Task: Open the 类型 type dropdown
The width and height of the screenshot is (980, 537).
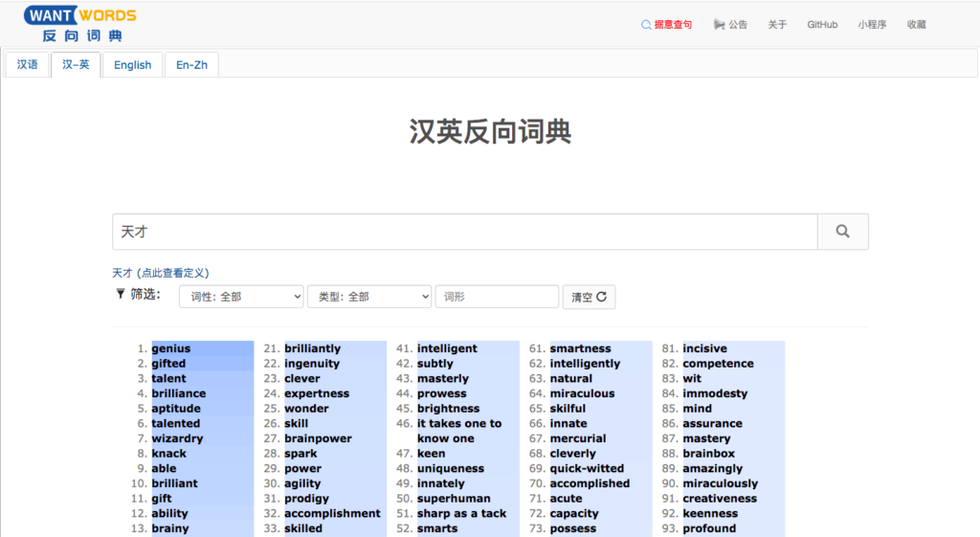Action: click(369, 297)
